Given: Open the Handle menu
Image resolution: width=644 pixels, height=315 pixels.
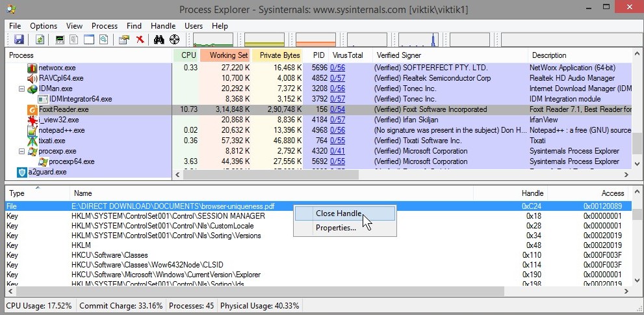Looking at the screenshot, I should click(x=163, y=26).
